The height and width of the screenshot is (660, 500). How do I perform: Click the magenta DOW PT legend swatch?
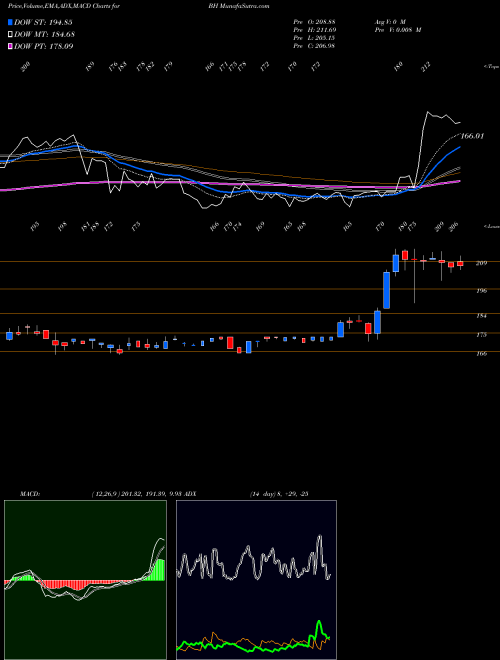pos(10,46)
